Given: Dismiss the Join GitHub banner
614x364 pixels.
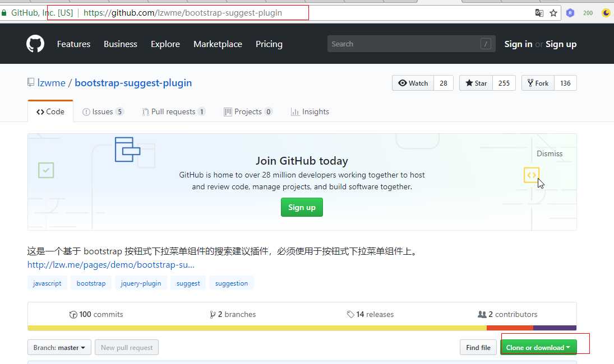Looking at the screenshot, I should pos(550,153).
